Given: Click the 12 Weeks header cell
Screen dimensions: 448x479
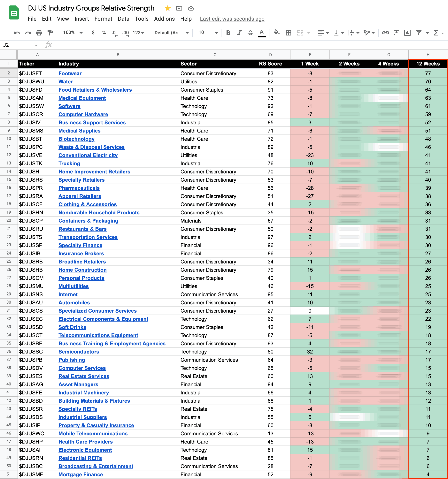Looking at the screenshot, I should 428,64.
